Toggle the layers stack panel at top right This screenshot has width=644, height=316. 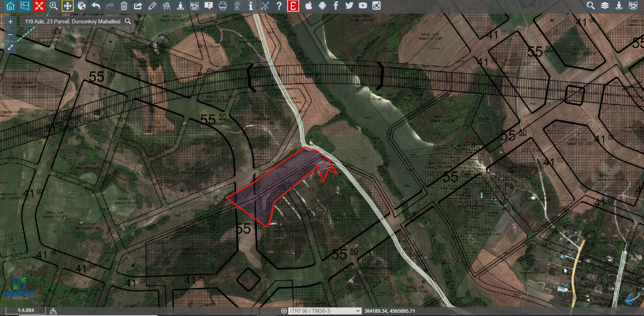pyautogui.click(x=605, y=6)
